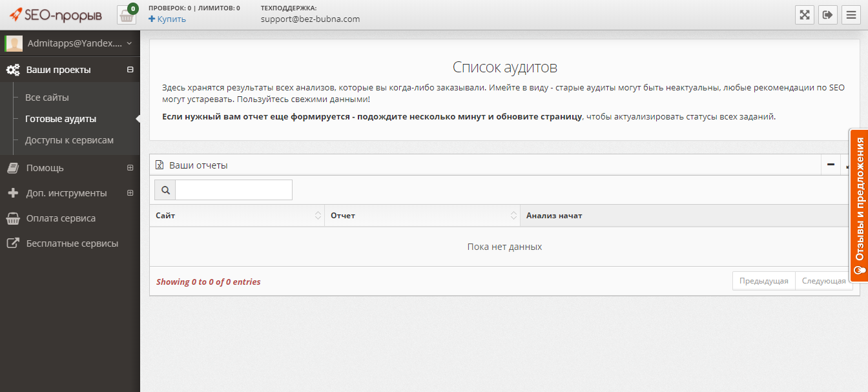The height and width of the screenshot is (392, 868).
Task: Click the Список аудитов heading
Action: (x=504, y=67)
